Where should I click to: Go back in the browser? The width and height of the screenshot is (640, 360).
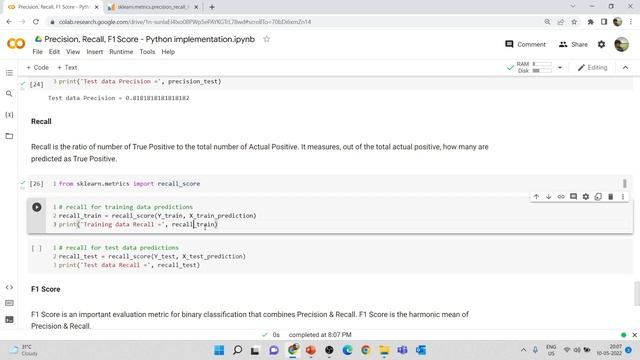pyautogui.click(x=9, y=22)
